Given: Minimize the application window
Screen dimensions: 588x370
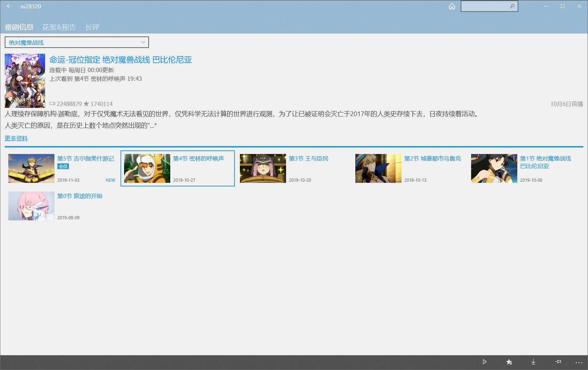Looking at the screenshot, I should click(546, 6).
